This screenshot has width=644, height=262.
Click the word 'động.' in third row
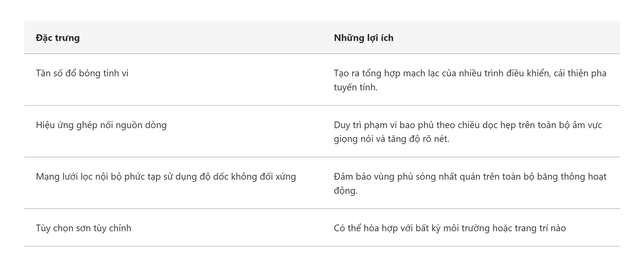[x=346, y=191]
